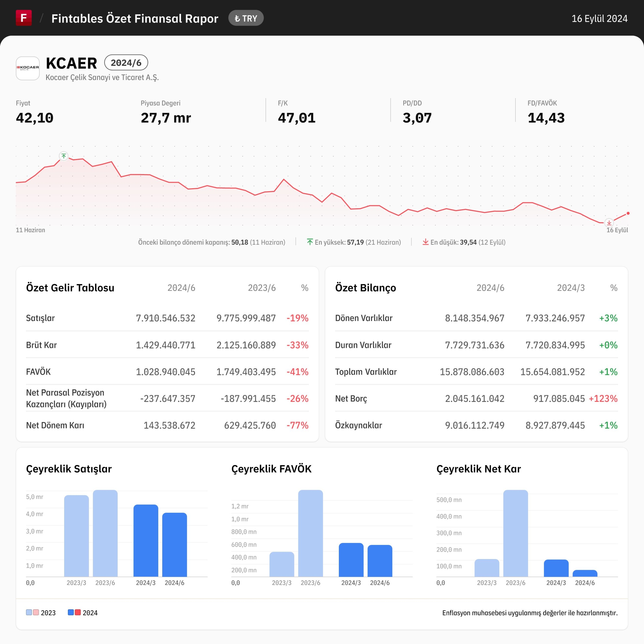Click the light blue 2023 legend swatch
The image size is (644, 644).
[29, 612]
